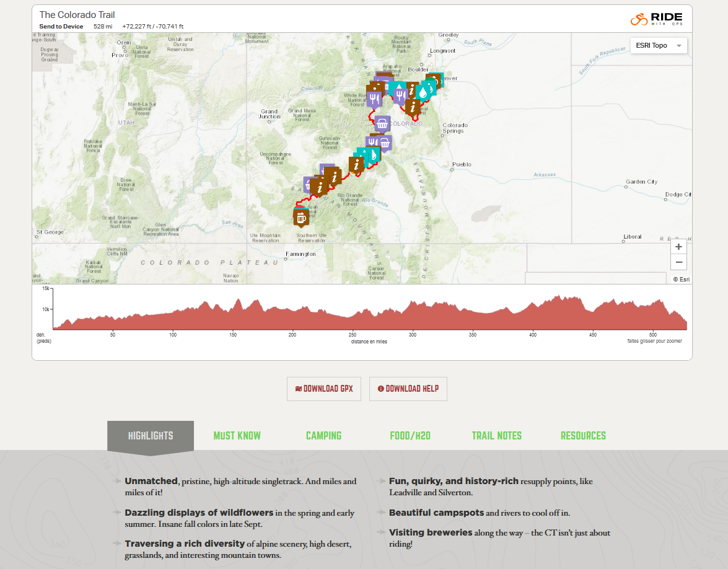Click the elevation profile near mile 300

[x=413, y=316]
